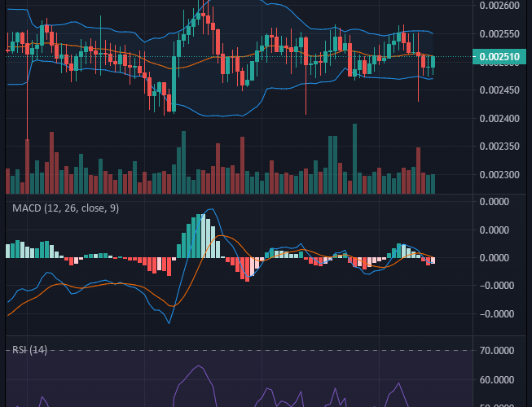Image resolution: width=532 pixels, height=407 pixels.
Task: Click the current price tag 0.002510
Action: click(x=499, y=57)
